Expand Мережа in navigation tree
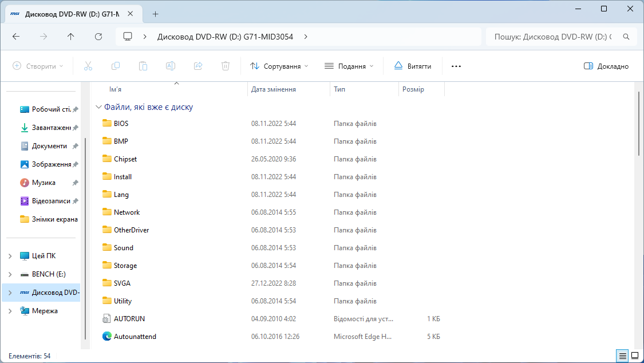The width and height of the screenshot is (644, 363). coord(10,311)
